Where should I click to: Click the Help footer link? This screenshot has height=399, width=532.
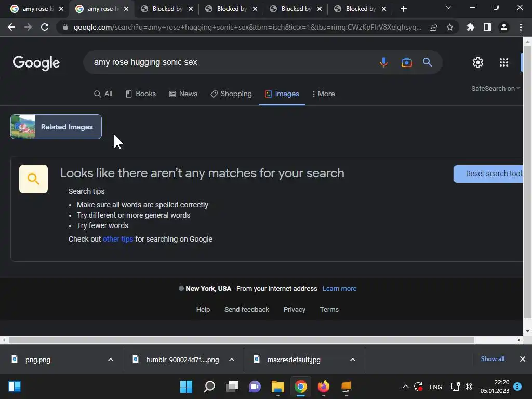point(203,310)
